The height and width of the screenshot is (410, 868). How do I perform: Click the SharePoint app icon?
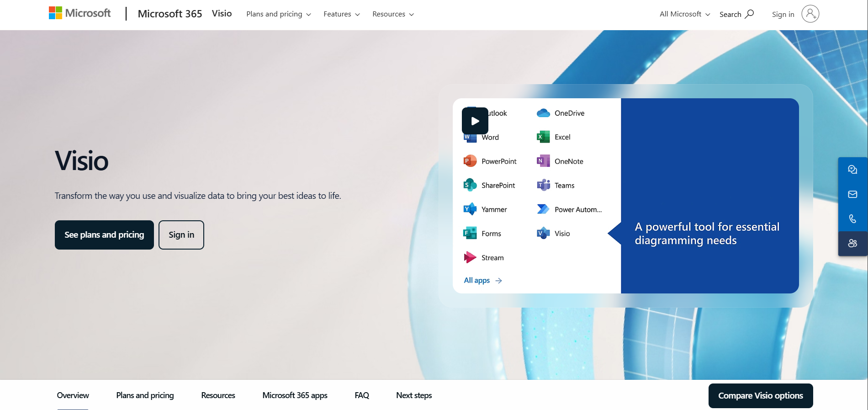pyautogui.click(x=470, y=185)
